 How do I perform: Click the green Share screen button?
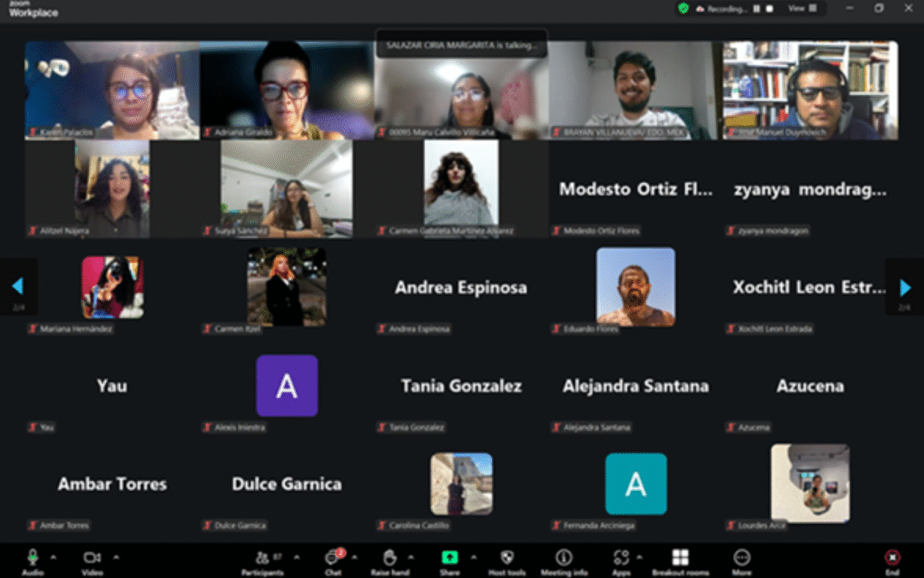pyautogui.click(x=449, y=557)
